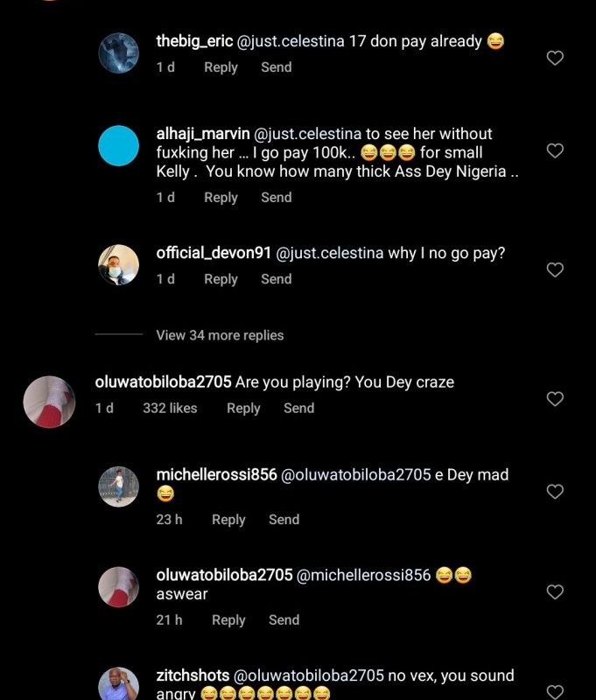Reply to michellerossi856's comment

[x=228, y=520]
